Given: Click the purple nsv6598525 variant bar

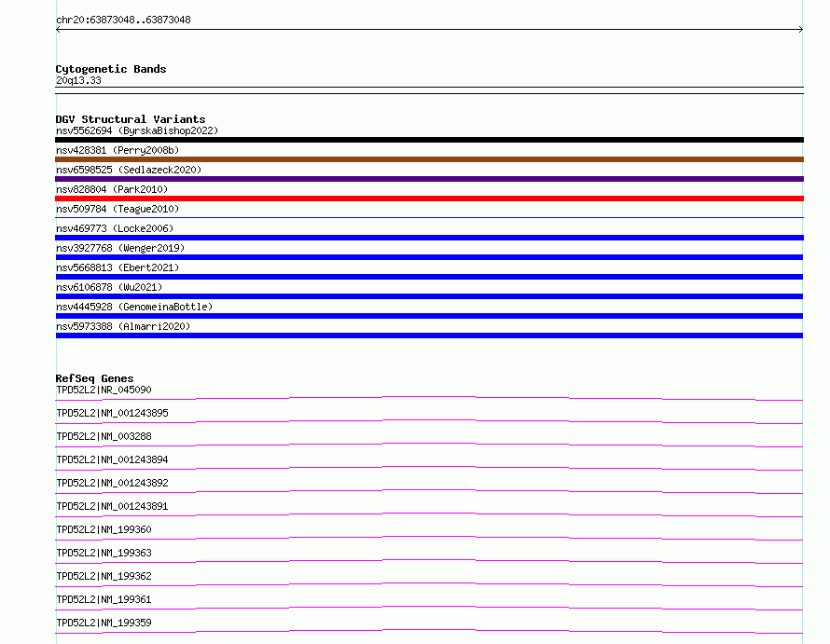Looking at the screenshot, I should (x=429, y=179).
